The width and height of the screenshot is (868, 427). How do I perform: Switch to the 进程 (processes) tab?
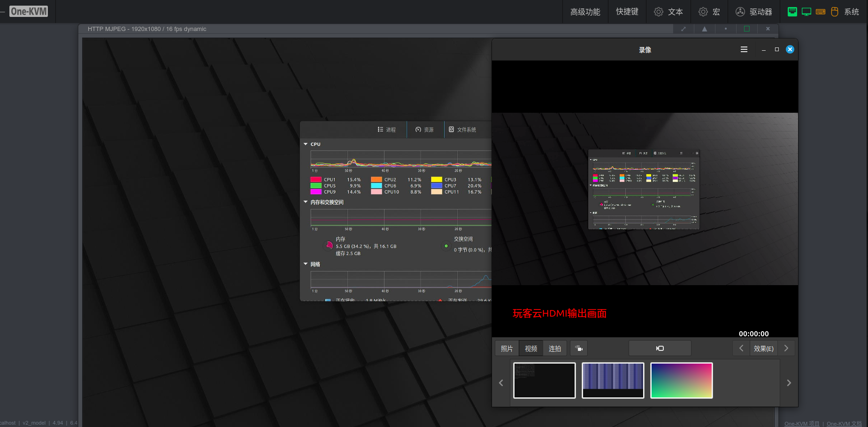click(387, 130)
